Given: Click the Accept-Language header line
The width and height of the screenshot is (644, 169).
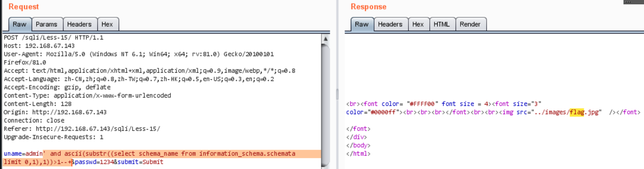Looking at the screenshot, I should click(x=139, y=79).
